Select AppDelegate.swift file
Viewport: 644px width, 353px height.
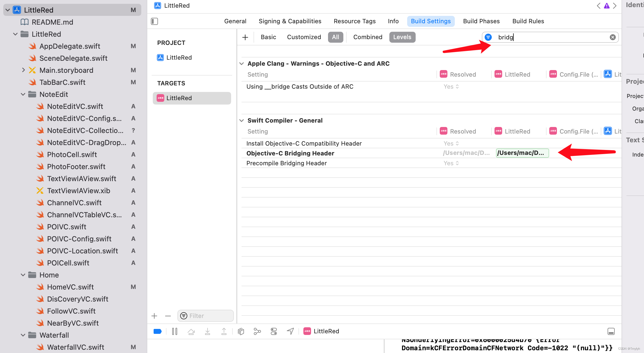(x=70, y=46)
